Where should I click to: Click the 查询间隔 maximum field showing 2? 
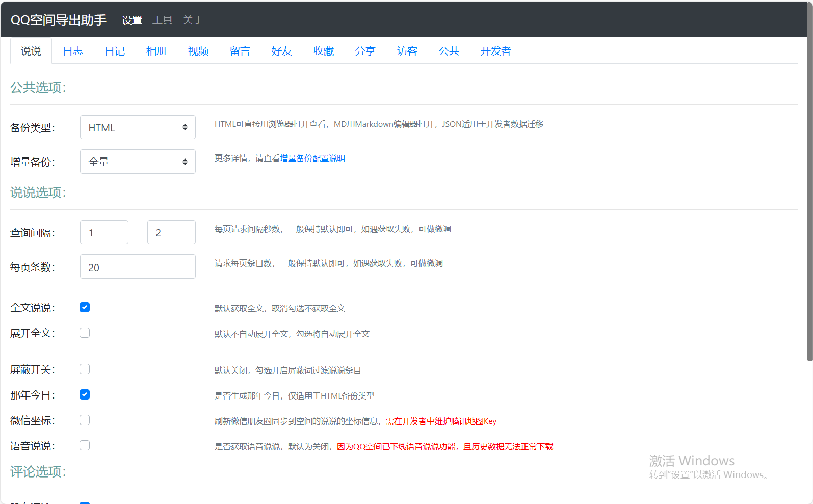pos(171,232)
